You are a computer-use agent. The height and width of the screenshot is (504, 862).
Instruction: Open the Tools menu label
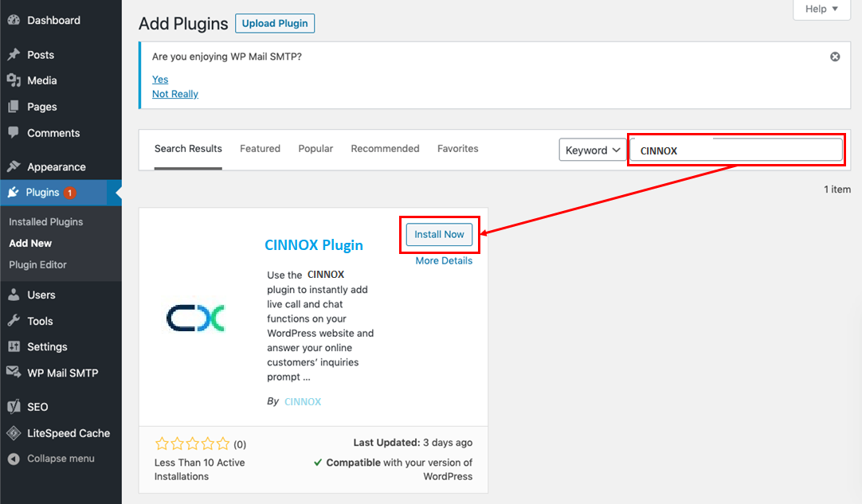(40, 321)
